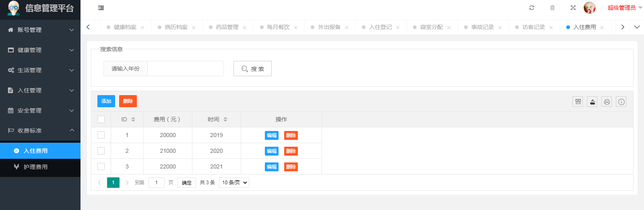Check the row with ID 2
This screenshot has width=644, height=210.
[101, 151]
